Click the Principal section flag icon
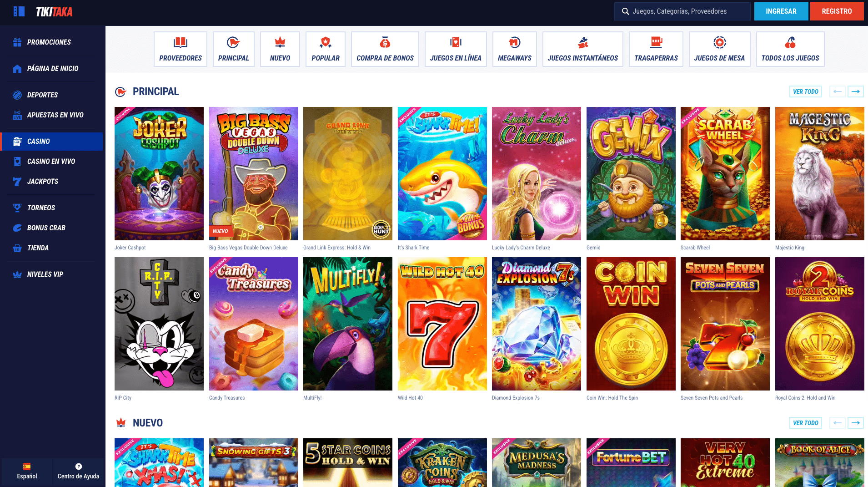868x487 pixels. point(120,92)
